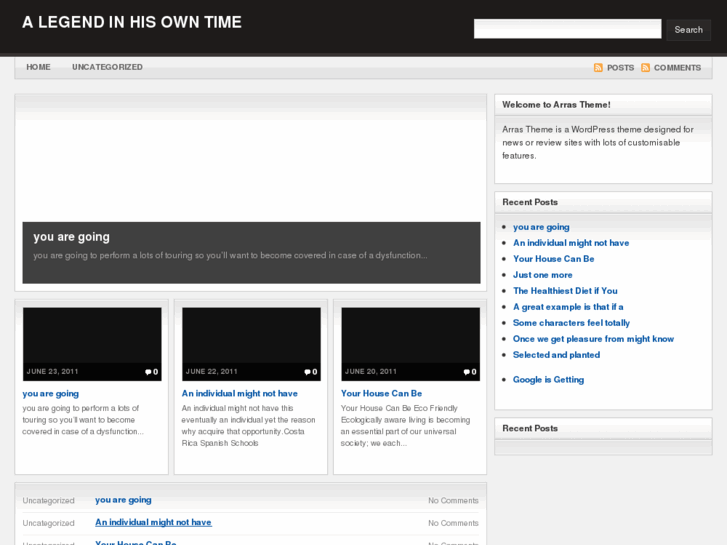
Task: Open the Home menu item
Action: click(38, 67)
